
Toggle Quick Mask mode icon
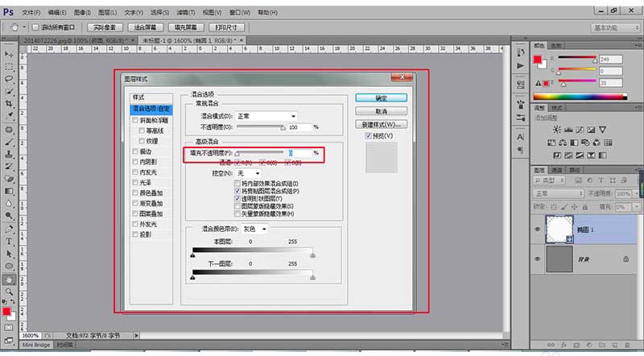click(9, 328)
